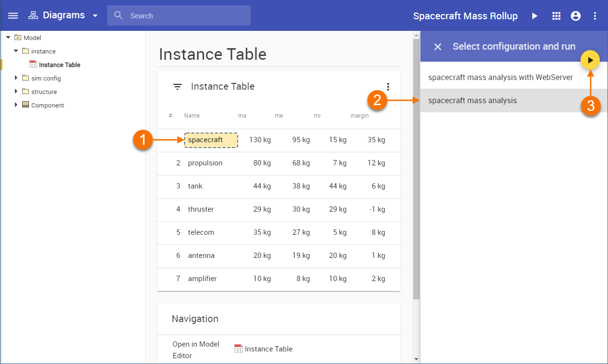608x364 pixels.
Task: Expand the Component tree node
Action: [x=16, y=105]
